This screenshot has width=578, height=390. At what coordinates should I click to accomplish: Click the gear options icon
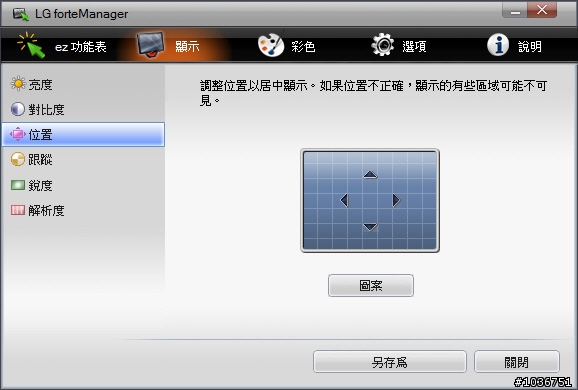coord(382,45)
